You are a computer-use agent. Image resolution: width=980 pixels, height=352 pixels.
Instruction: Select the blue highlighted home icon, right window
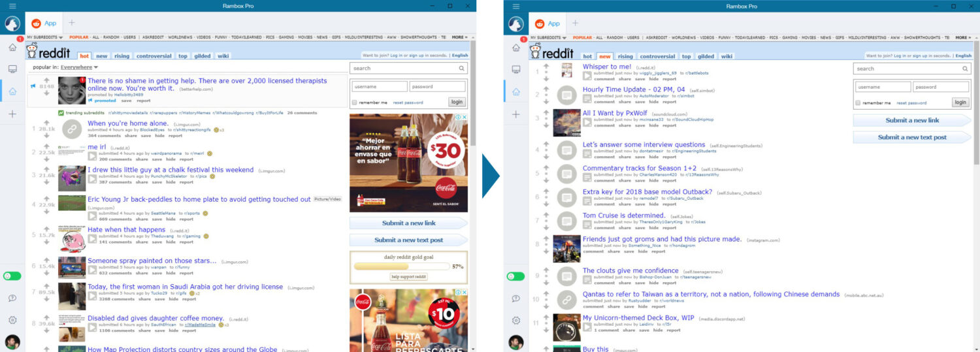tap(516, 91)
